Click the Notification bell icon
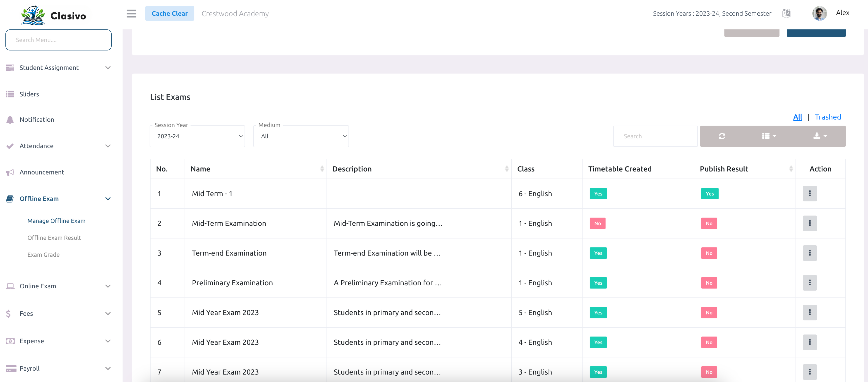 10,119
